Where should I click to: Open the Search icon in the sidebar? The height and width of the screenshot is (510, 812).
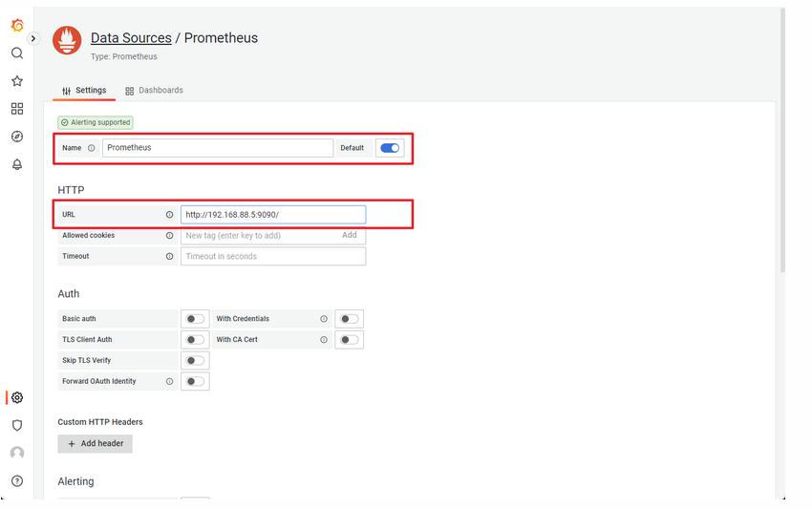point(17,53)
